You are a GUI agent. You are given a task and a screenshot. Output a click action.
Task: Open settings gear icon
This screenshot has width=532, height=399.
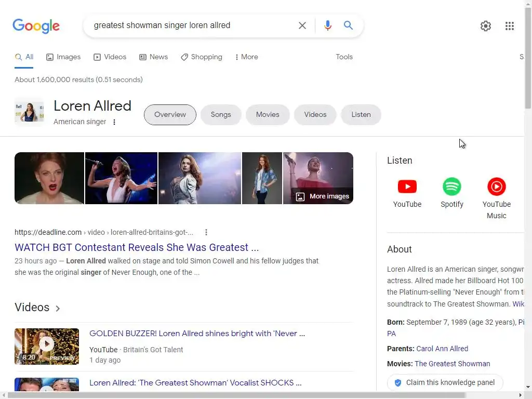click(x=486, y=26)
